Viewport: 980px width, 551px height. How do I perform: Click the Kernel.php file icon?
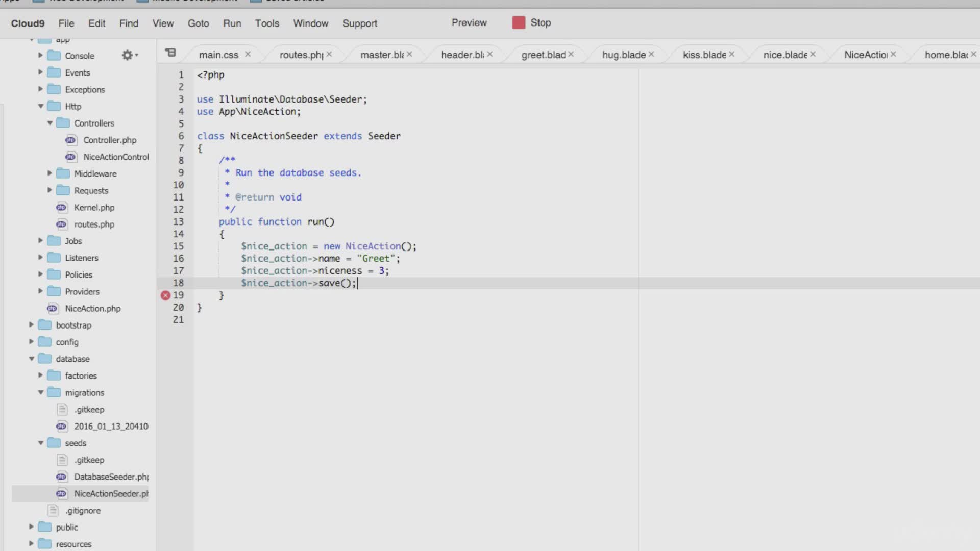pyautogui.click(x=61, y=207)
